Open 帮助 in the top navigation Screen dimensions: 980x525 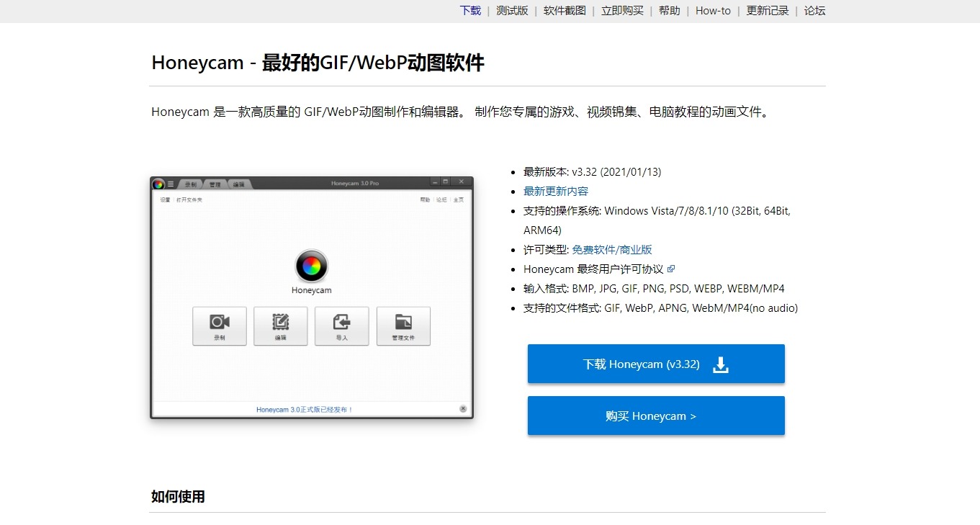670,11
